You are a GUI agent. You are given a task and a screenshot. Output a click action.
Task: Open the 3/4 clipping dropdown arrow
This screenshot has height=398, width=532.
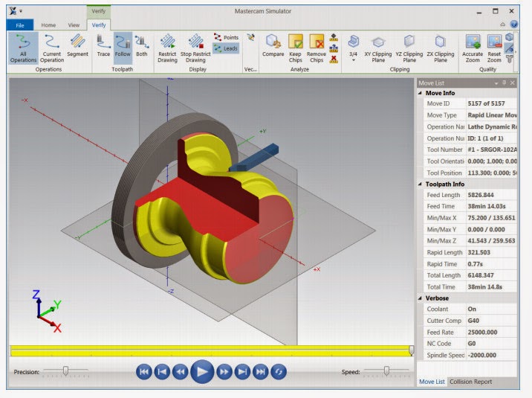pos(353,60)
